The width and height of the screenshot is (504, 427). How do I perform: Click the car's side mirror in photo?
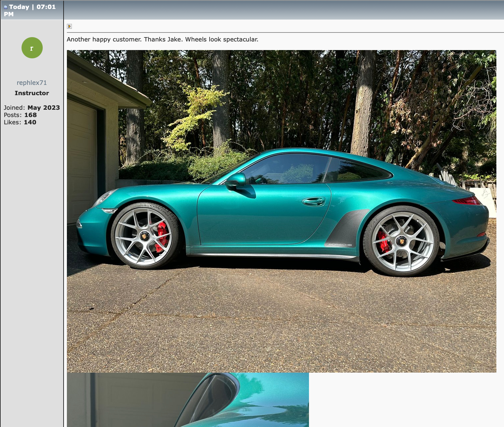click(x=236, y=181)
